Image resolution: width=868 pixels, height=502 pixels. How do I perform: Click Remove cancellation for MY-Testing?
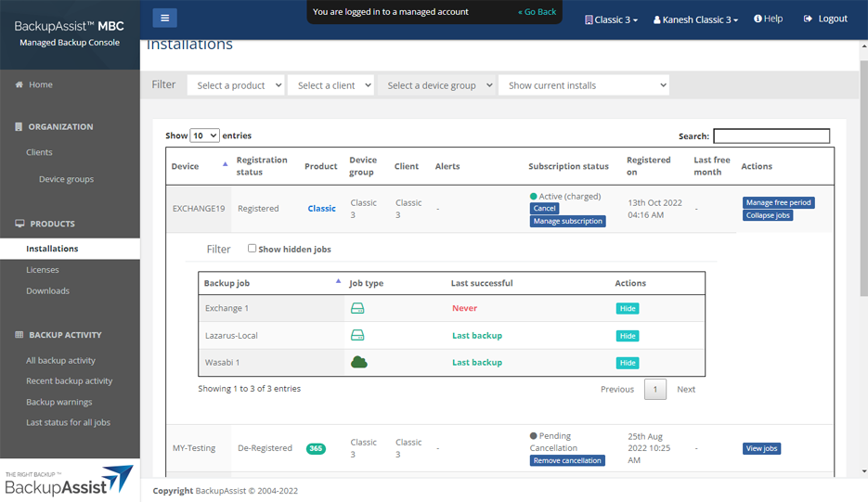point(567,460)
